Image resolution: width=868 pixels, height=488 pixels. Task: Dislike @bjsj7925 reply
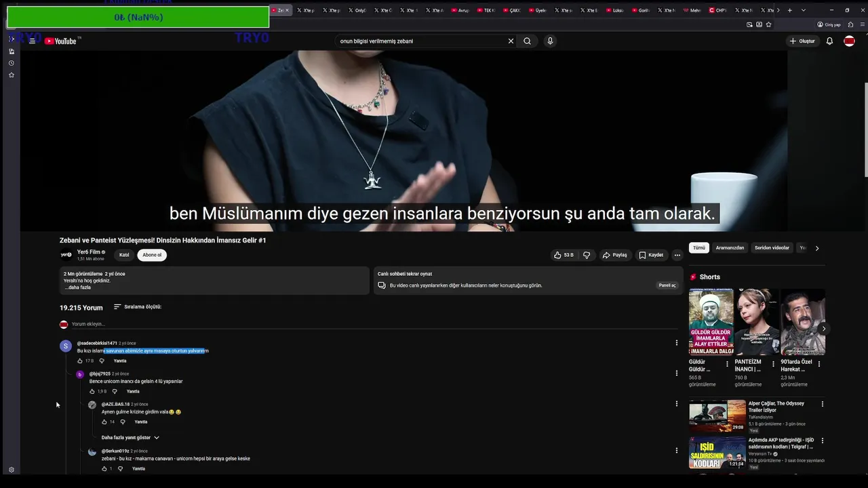click(x=114, y=392)
